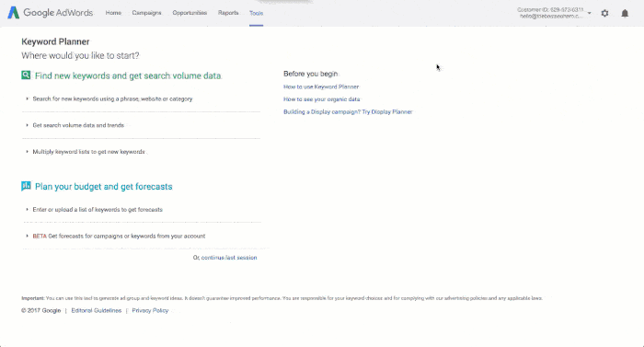
Task: Switch to the Opportunities tab
Action: pyautogui.click(x=190, y=13)
